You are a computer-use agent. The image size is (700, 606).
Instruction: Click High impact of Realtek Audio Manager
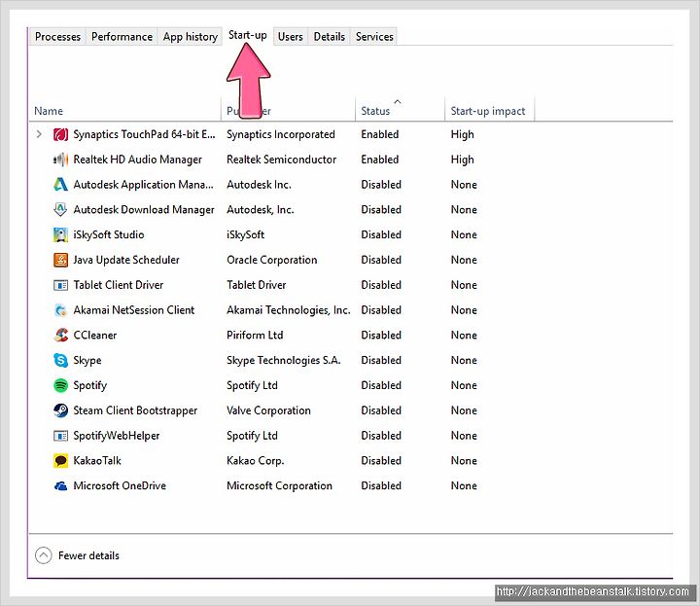point(463,160)
